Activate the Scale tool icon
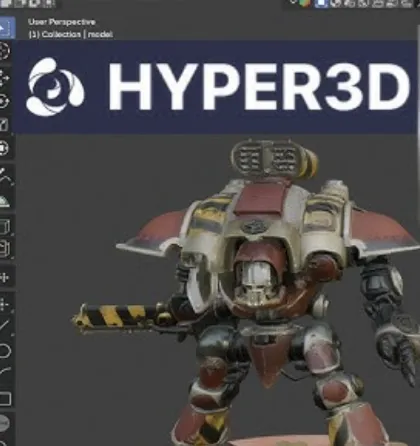420x446 pixels. 4,125
